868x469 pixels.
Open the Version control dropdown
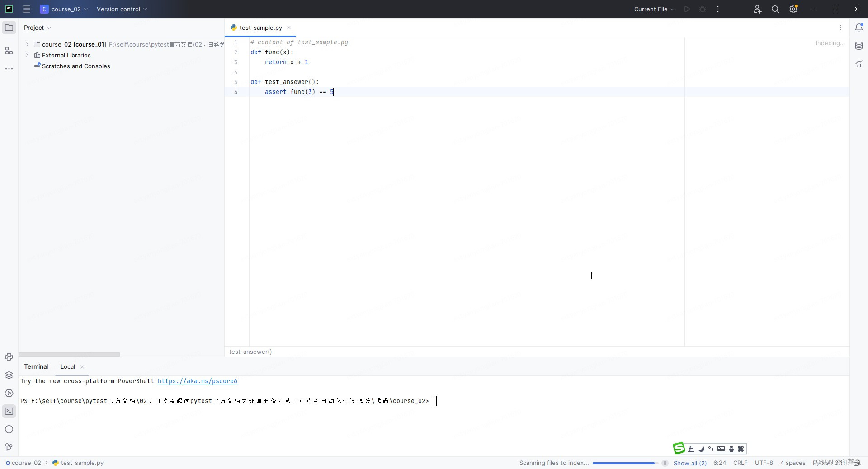[122, 9]
